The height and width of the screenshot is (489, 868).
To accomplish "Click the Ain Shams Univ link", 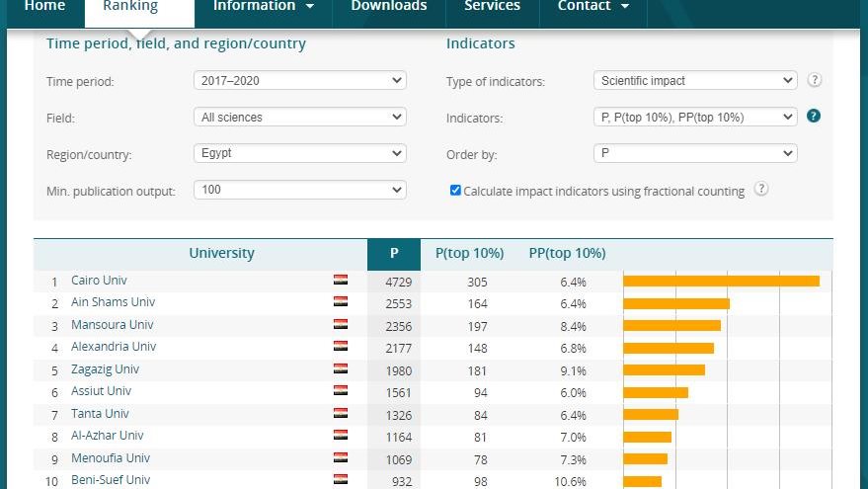I will 113,302.
